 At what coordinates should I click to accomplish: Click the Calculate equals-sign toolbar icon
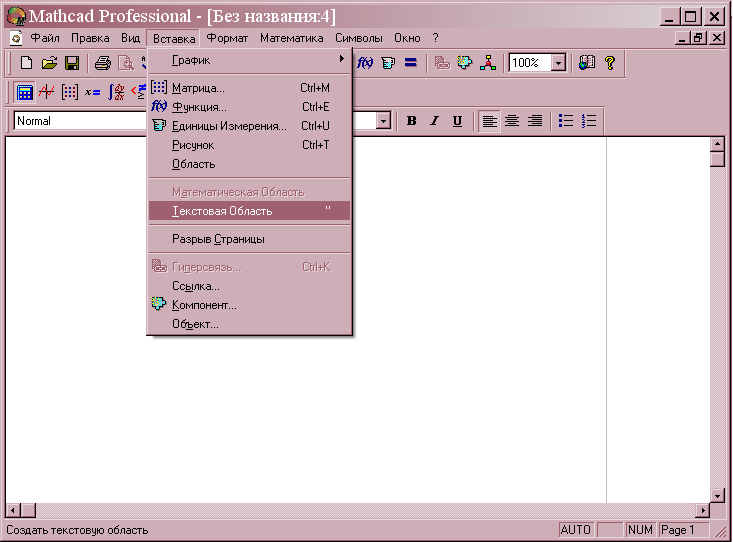click(x=410, y=63)
